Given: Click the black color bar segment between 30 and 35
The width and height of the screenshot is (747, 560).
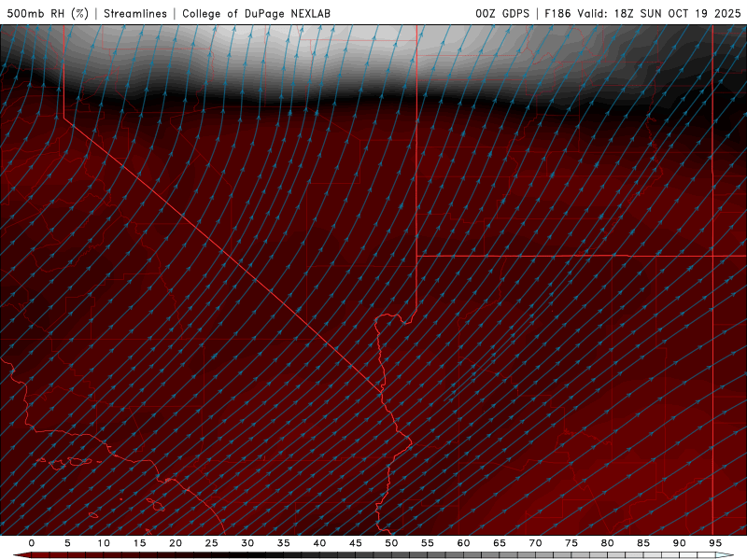Looking at the screenshot, I should (265, 555).
